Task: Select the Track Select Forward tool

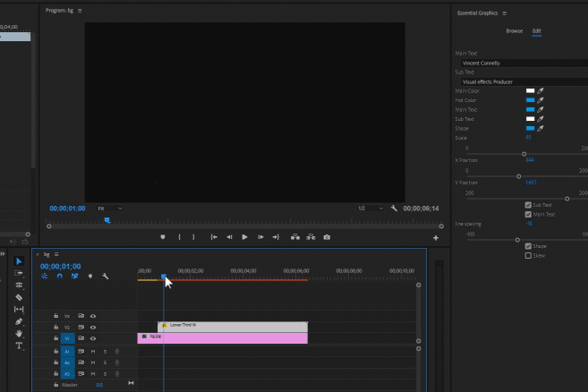Action: click(x=19, y=273)
